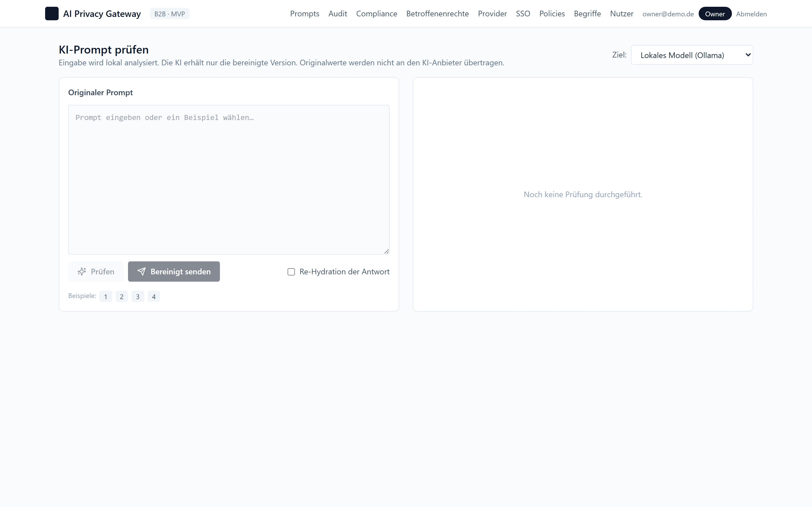Open the Provider settings page
The width and height of the screenshot is (812, 507).
(492, 14)
